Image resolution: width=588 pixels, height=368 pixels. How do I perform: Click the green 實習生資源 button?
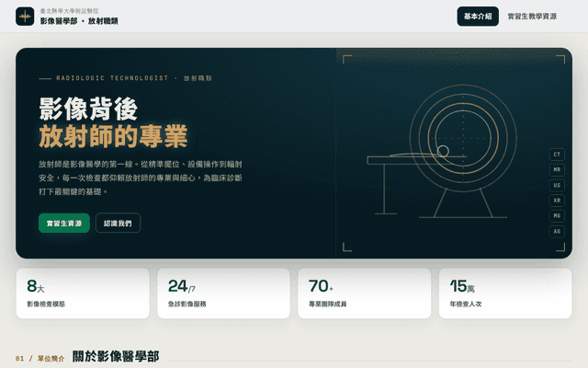click(64, 223)
